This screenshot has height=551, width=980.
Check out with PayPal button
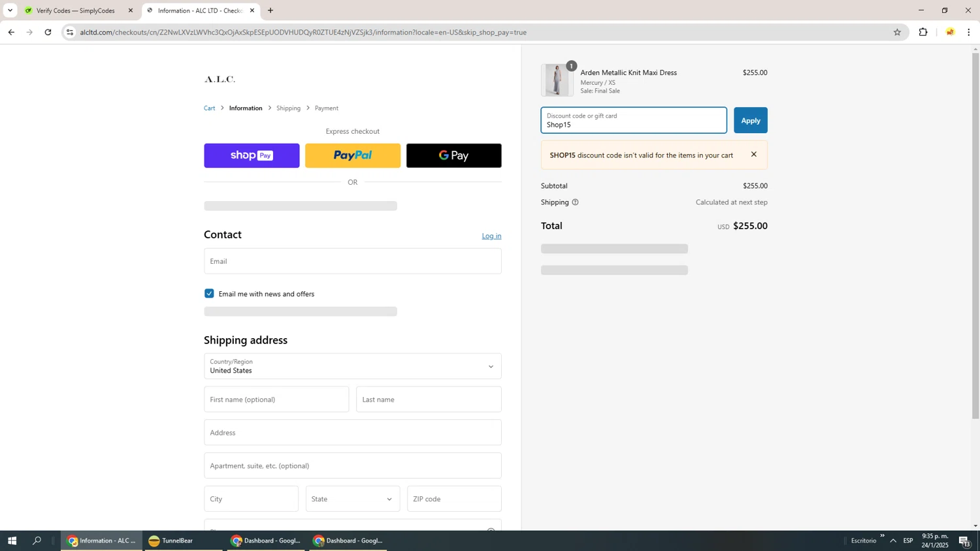pos(353,155)
